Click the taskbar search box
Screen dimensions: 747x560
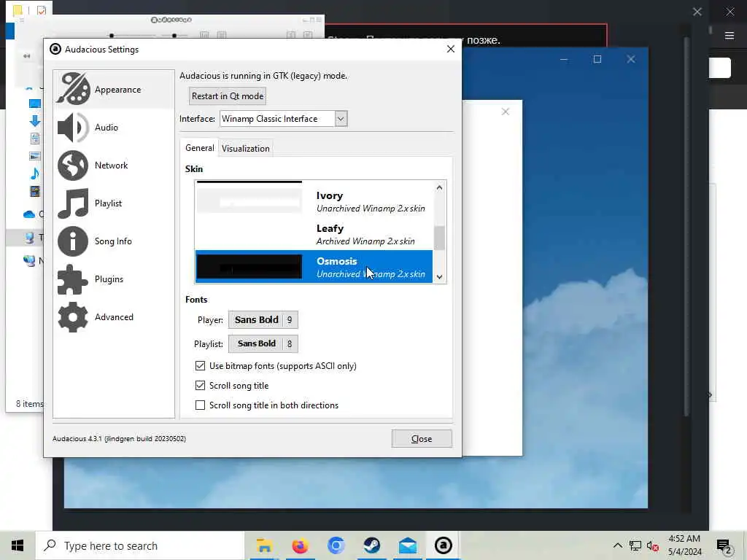(140, 545)
